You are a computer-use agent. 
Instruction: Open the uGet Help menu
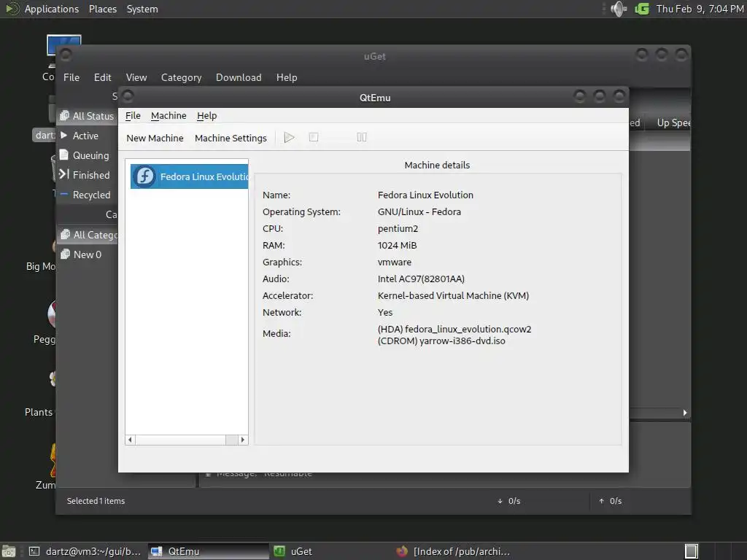(287, 77)
